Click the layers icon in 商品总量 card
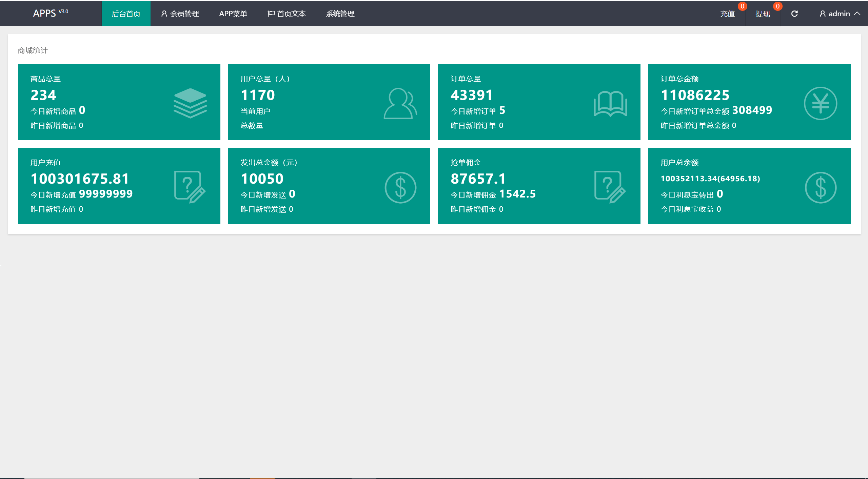The width and height of the screenshot is (868, 479). point(190,103)
